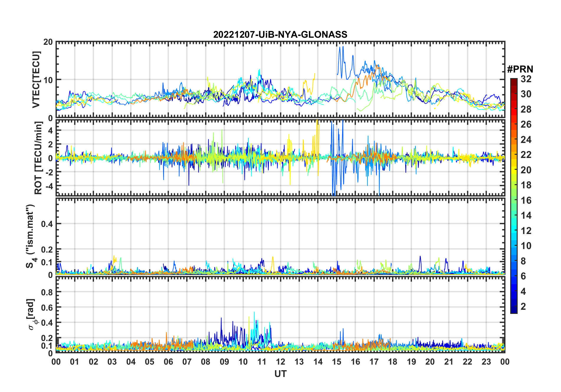Click the plot title 20221207-UiB-NYA-GLONASS
This screenshot has width=561, height=392.
click(280, 34)
